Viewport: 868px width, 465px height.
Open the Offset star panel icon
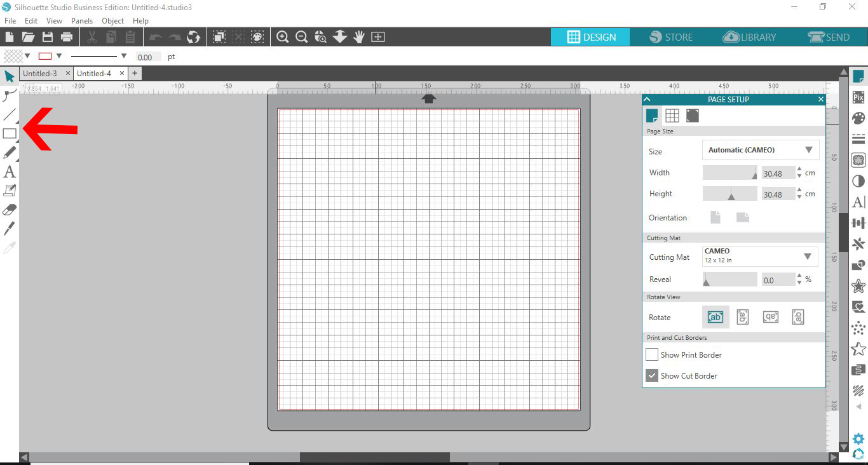(858, 286)
